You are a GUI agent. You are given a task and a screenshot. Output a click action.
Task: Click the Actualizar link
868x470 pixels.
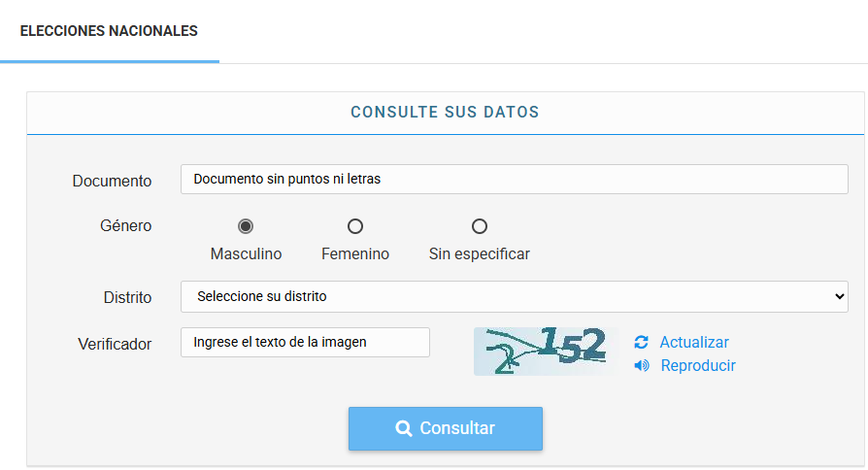click(x=694, y=342)
